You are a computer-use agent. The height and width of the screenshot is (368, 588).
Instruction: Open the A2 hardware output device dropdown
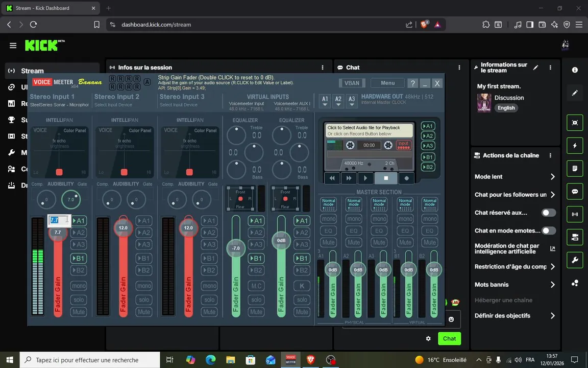coord(338,101)
